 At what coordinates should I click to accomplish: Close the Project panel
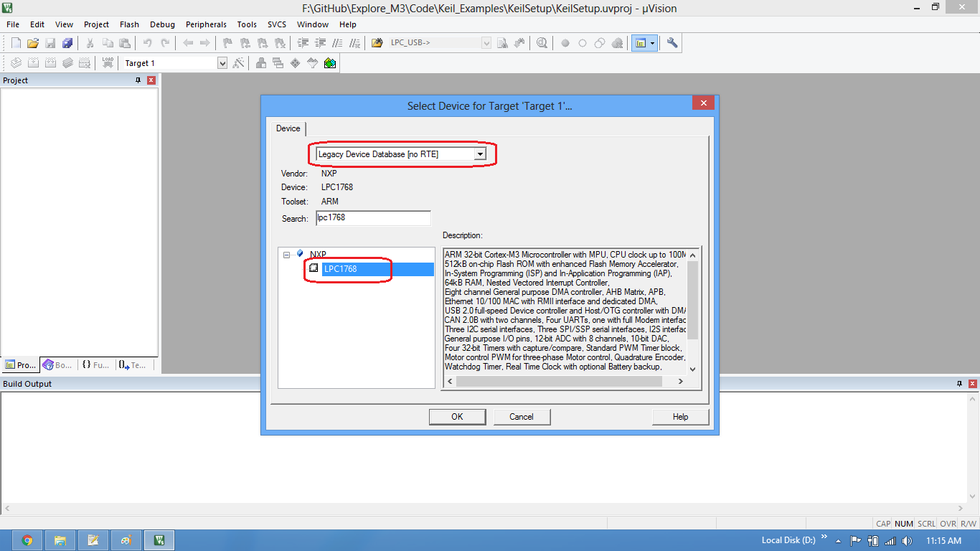tap(151, 80)
